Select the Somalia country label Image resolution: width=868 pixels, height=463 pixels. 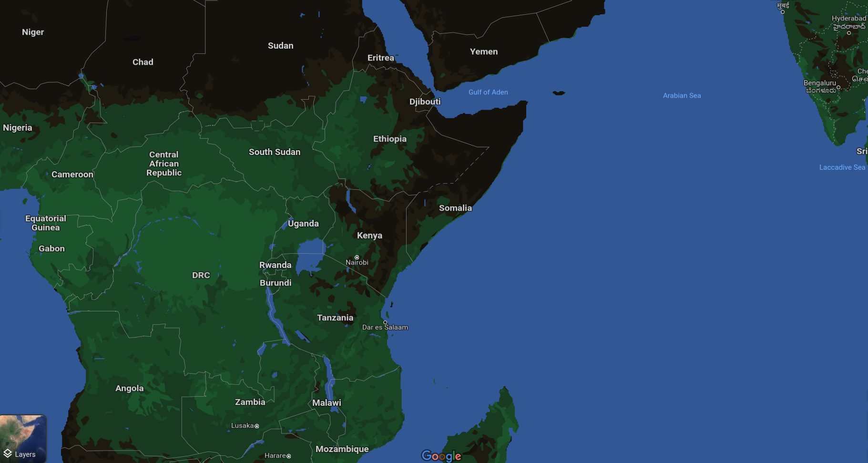(456, 208)
